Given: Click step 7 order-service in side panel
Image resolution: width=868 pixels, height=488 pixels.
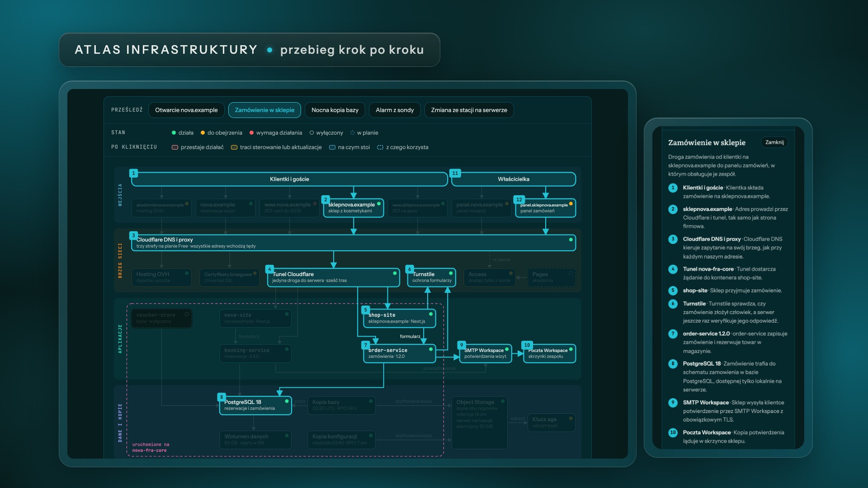Looking at the screenshot, I should (x=728, y=343).
